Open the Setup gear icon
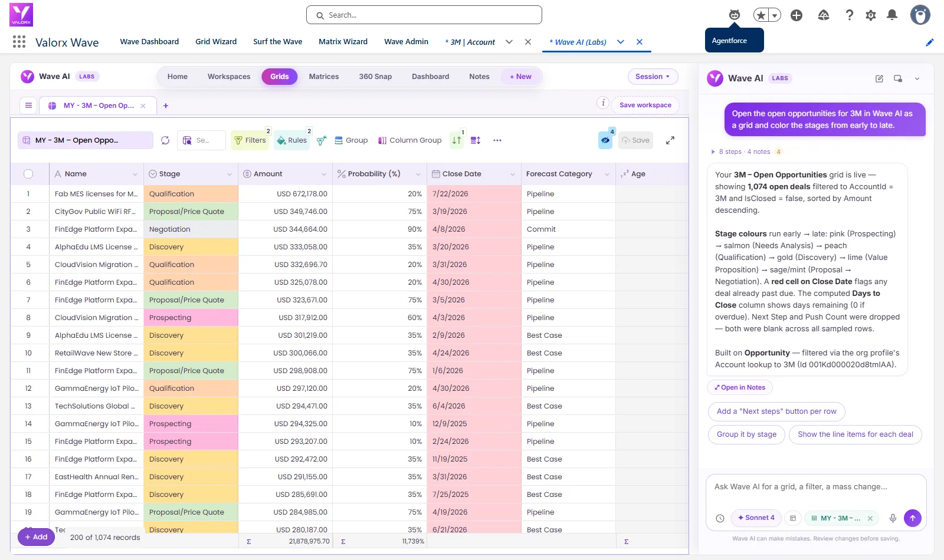The image size is (944, 560). [x=871, y=15]
